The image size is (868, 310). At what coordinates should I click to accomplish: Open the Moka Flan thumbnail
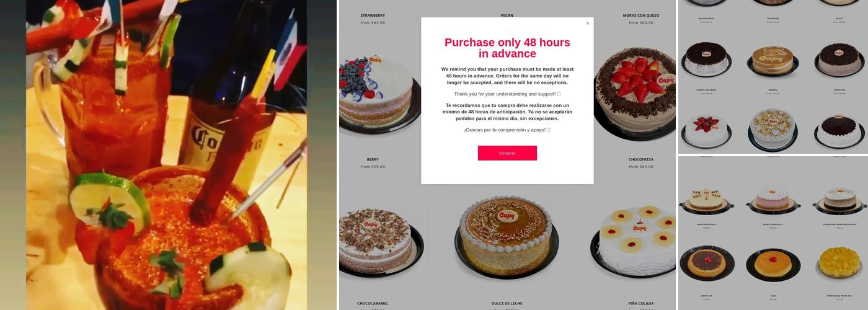click(x=707, y=263)
